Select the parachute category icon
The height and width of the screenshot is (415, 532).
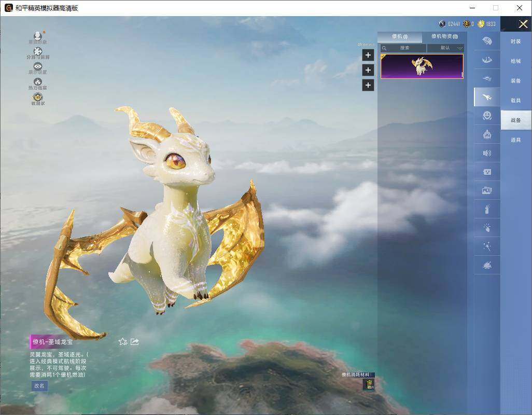[487, 41]
